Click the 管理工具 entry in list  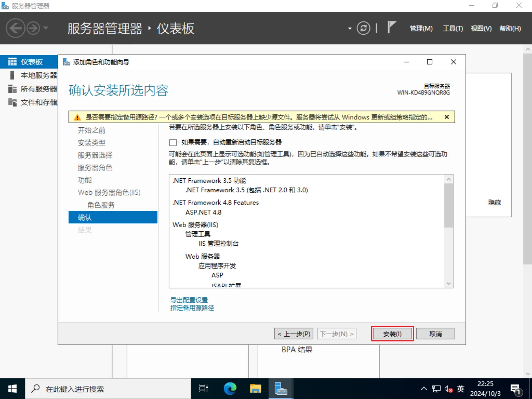click(198, 234)
